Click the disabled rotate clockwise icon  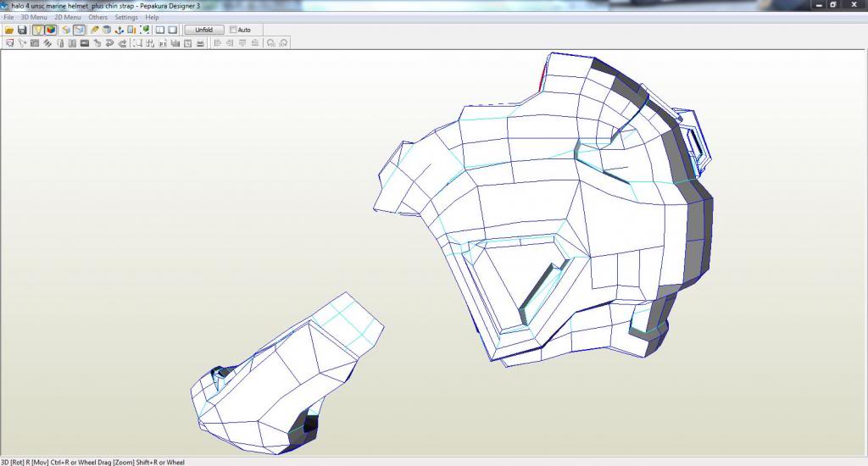pos(283,43)
